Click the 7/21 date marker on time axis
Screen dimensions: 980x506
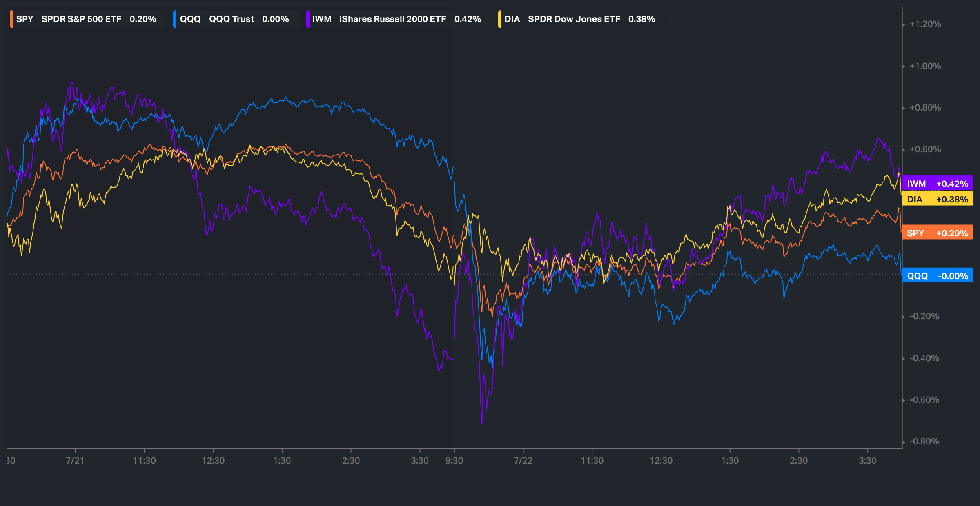point(75,461)
